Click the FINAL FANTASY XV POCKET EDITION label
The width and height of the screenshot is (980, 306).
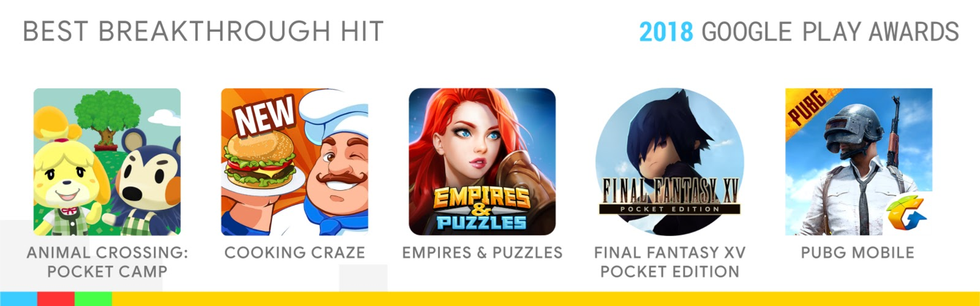(x=669, y=262)
